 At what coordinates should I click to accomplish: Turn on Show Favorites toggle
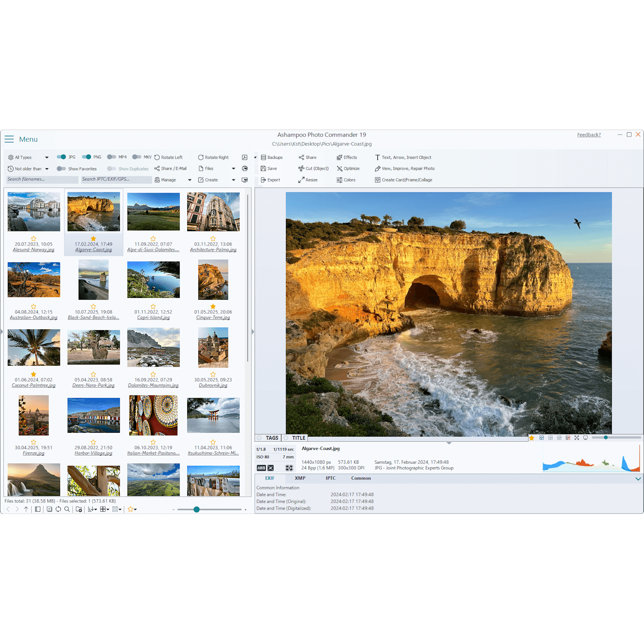coord(61,169)
